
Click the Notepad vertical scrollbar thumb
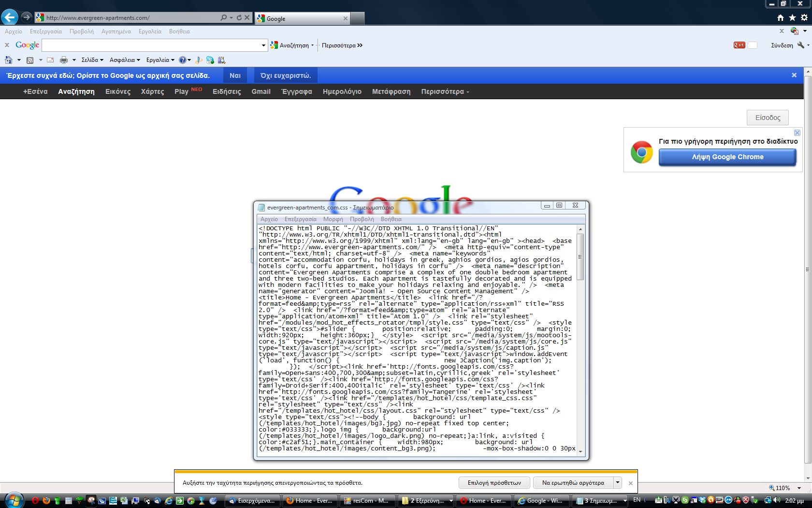[580, 257]
